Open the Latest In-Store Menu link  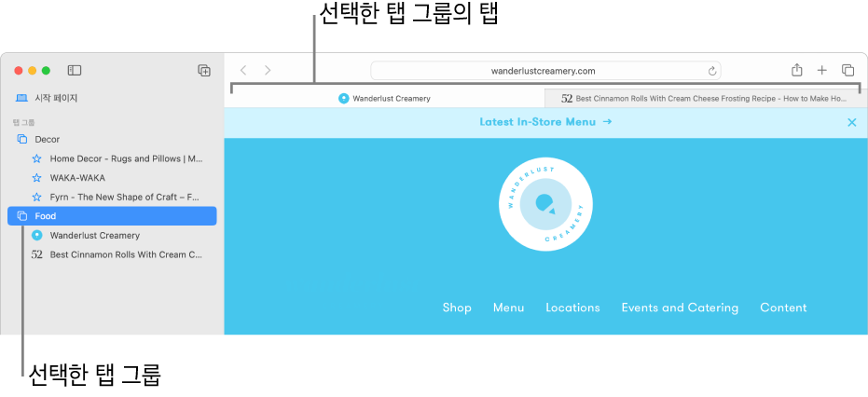pyautogui.click(x=545, y=122)
